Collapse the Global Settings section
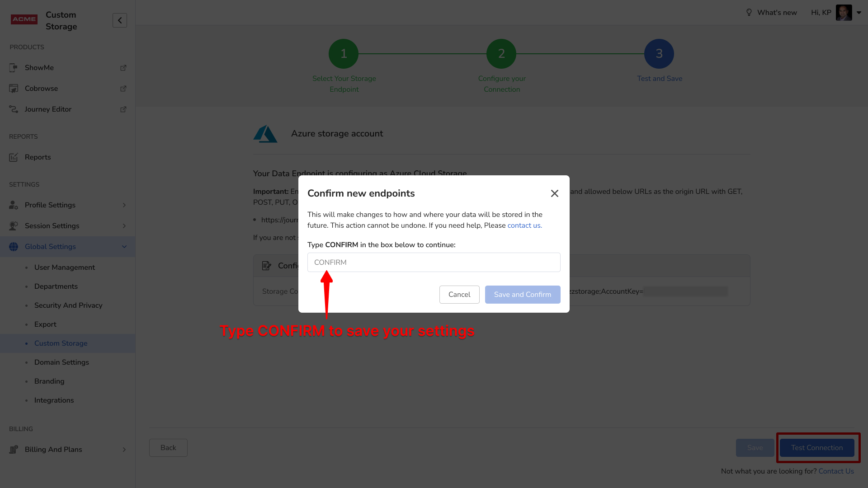The height and width of the screenshot is (488, 868). click(x=124, y=247)
